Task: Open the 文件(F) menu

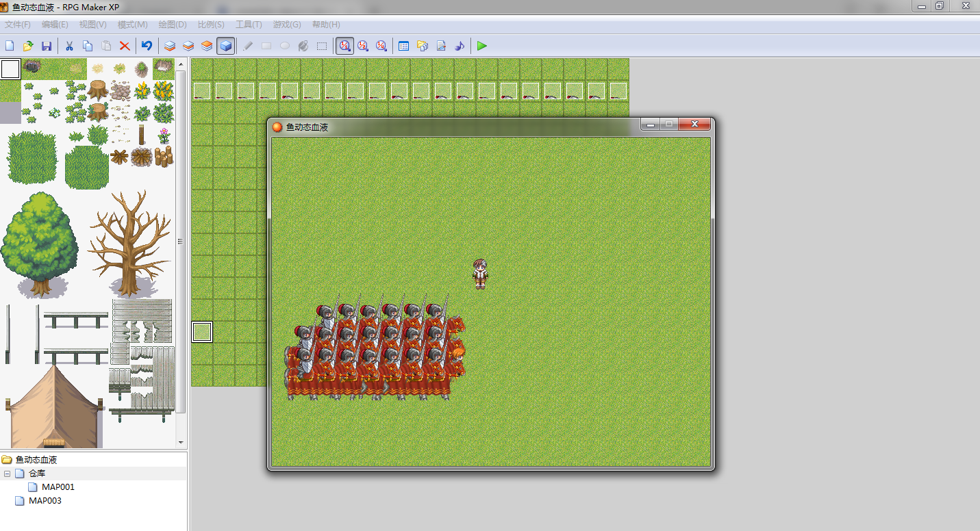Action: [x=18, y=25]
